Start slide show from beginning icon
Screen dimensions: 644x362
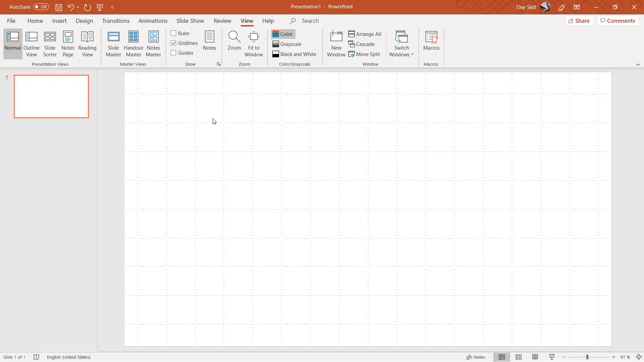click(x=100, y=7)
